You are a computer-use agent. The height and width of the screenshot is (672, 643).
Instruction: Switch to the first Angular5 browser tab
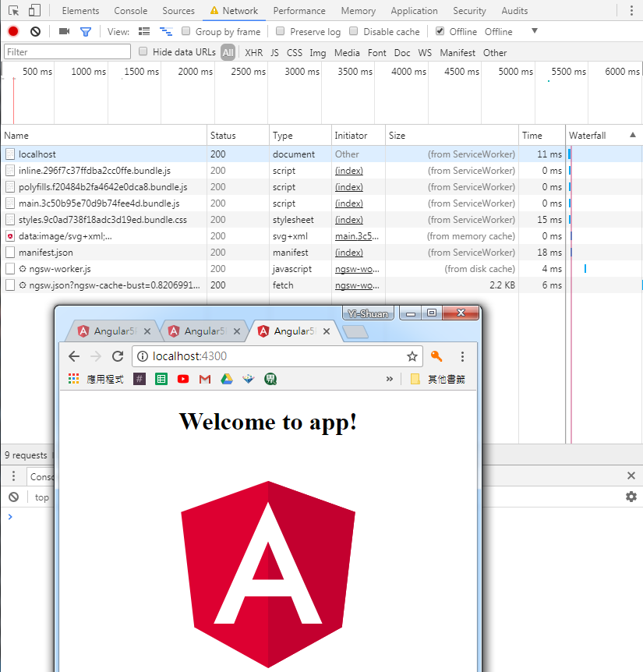click(x=114, y=331)
